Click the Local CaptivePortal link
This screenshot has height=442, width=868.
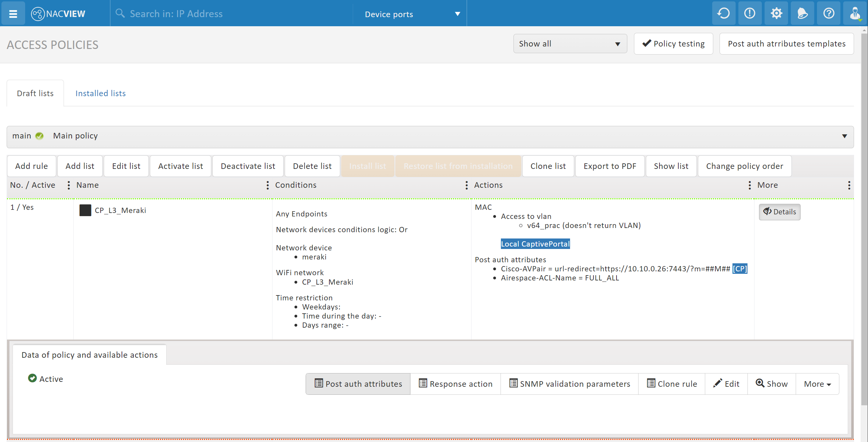coord(535,244)
